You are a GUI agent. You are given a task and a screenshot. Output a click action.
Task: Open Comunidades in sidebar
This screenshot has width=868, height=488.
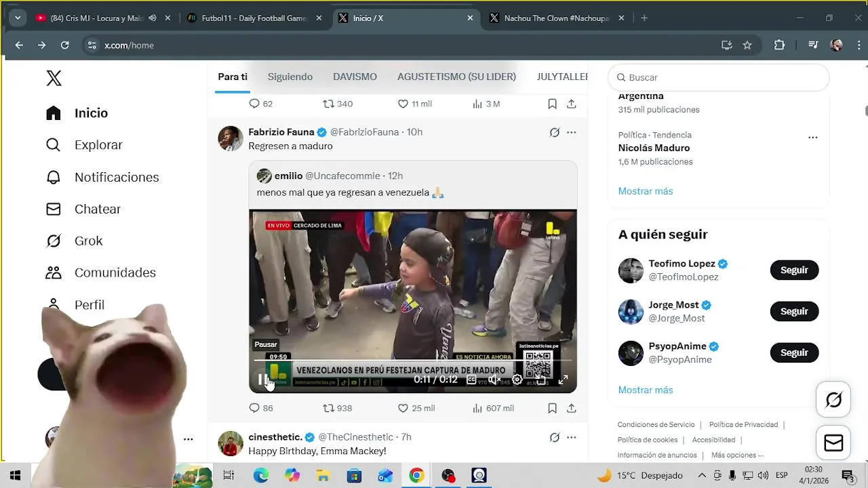click(100, 272)
